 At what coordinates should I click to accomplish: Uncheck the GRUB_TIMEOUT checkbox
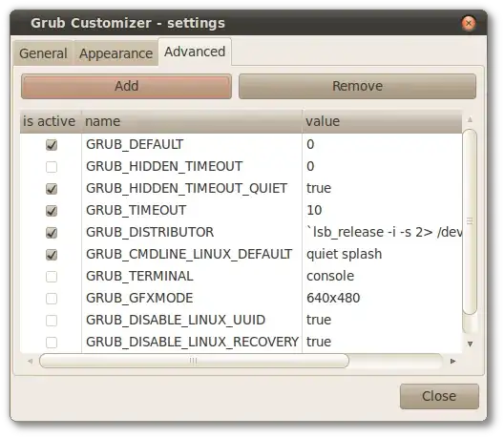52,211
